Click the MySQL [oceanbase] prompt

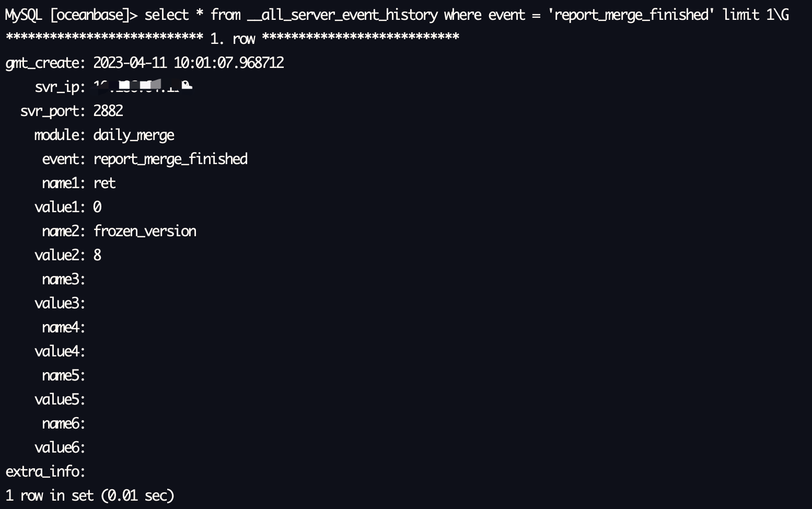(72, 15)
